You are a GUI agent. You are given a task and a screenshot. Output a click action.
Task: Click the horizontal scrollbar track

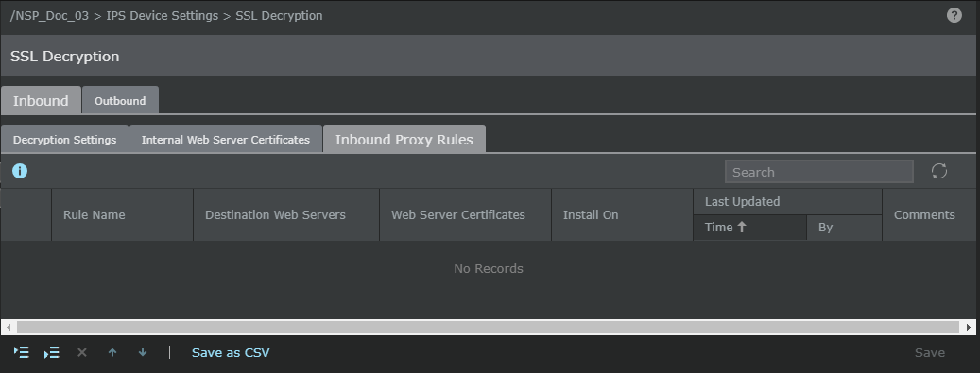489,327
